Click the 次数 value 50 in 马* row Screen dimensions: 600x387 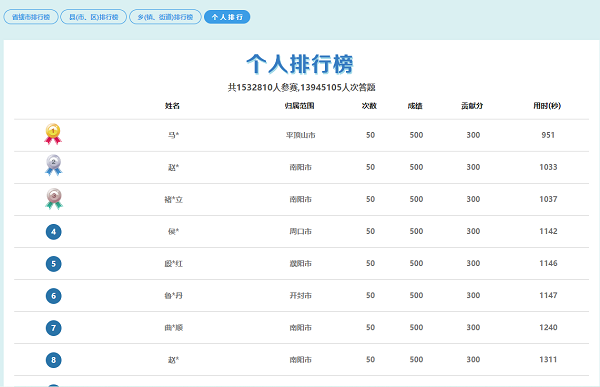pyautogui.click(x=370, y=135)
